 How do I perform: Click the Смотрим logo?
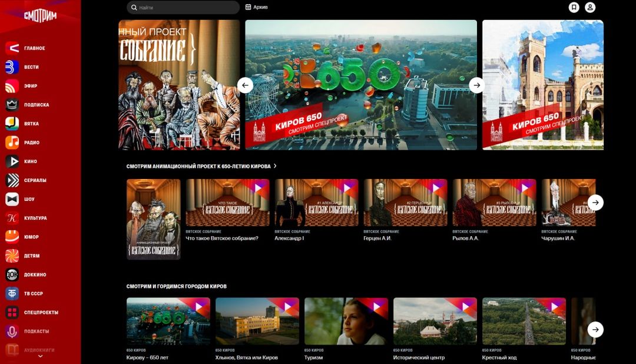click(40, 16)
